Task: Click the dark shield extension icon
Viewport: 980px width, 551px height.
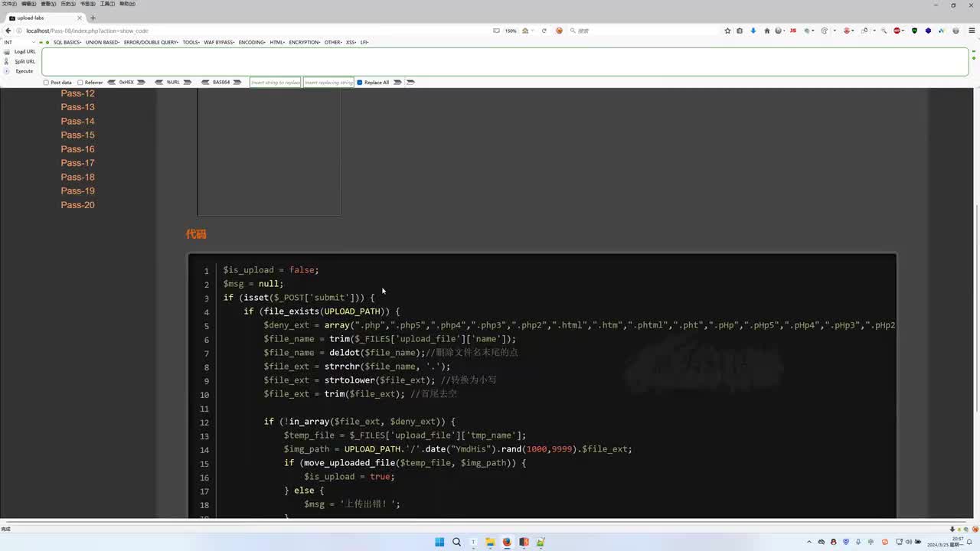Action: 914,31
